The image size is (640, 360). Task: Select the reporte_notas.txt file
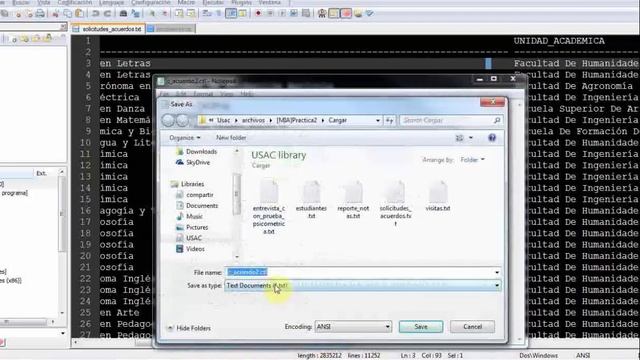pyautogui.click(x=353, y=200)
